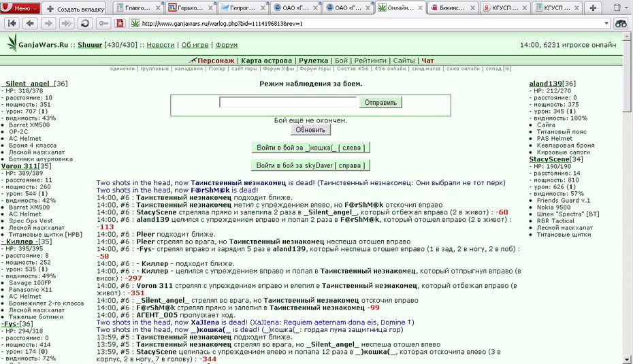Reload the page with the refresh icon
633x364 pixels.
pyautogui.click(x=85, y=23)
